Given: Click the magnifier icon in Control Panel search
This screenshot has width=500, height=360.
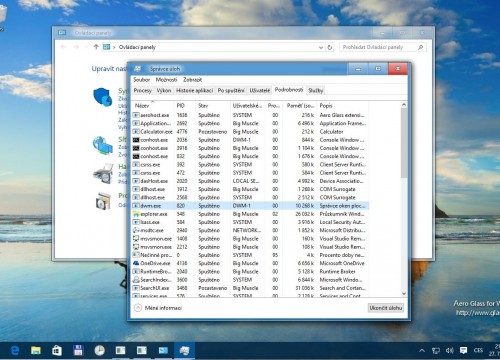Looking at the screenshot, I should click(420, 47).
